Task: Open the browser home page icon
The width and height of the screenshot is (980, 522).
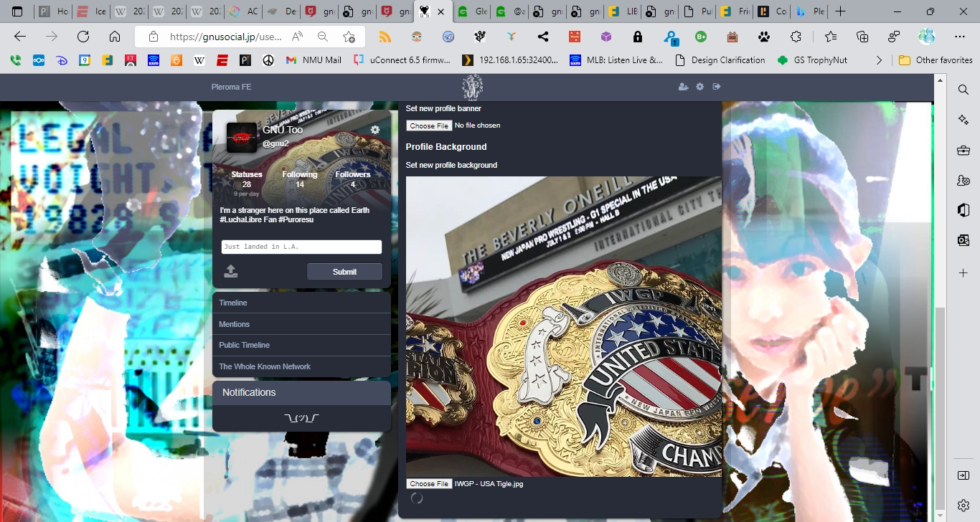Action: pos(115,37)
